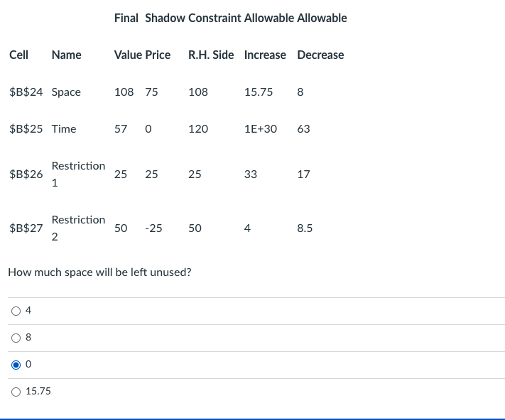
Task: Click the 1E+30 allowable increase value
Action: click(260, 128)
